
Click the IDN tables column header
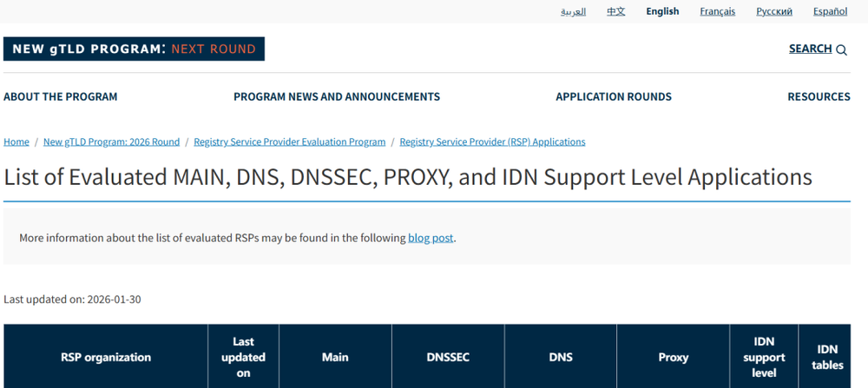tap(827, 357)
